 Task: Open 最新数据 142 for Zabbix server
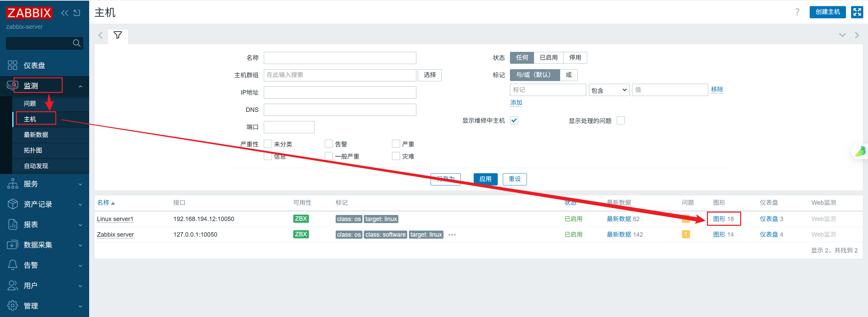click(625, 234)
